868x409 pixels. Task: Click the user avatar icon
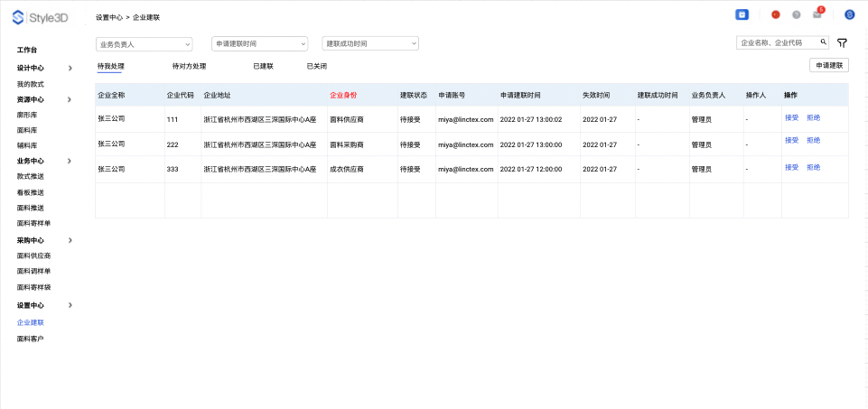point(849,14)
